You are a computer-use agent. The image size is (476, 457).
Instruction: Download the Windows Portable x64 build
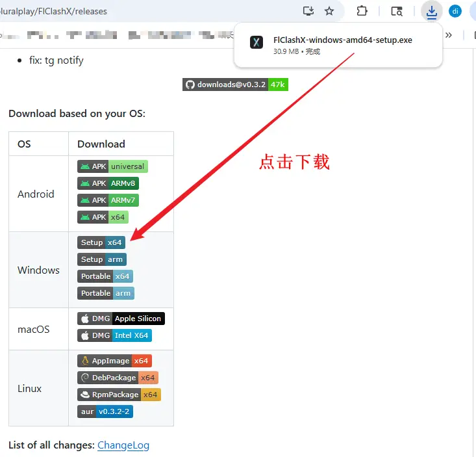click(x=105, y=276)
